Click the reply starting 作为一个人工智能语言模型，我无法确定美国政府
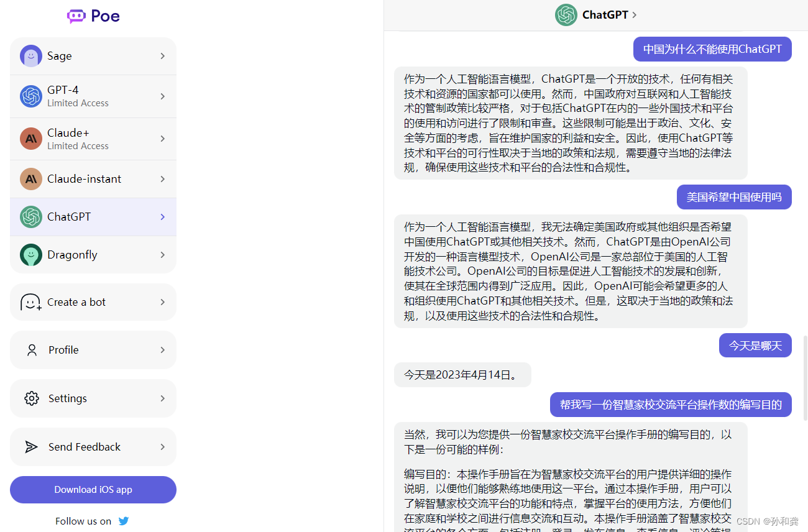 click(571, 272)
